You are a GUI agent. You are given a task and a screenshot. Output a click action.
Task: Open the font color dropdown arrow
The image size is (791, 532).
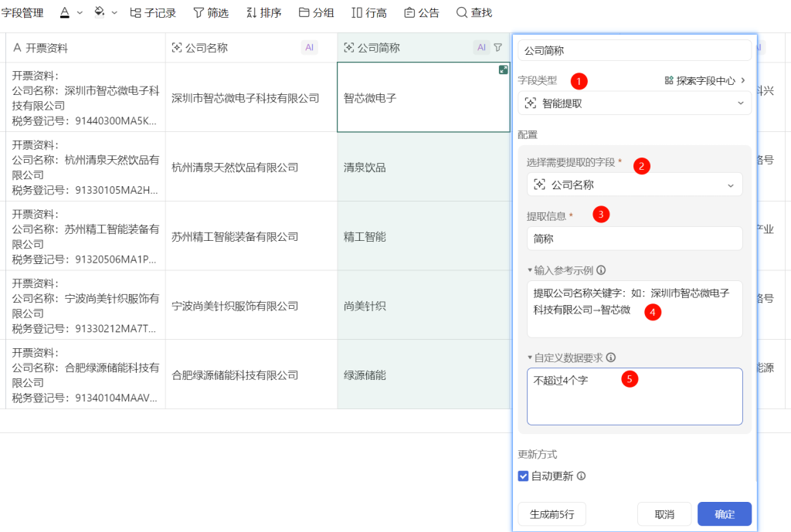point(80,13)
